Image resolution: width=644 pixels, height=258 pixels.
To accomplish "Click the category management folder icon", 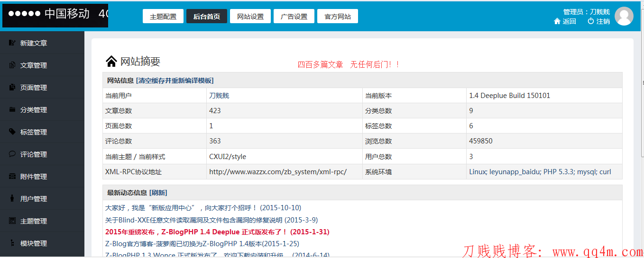I will [12, 110].
